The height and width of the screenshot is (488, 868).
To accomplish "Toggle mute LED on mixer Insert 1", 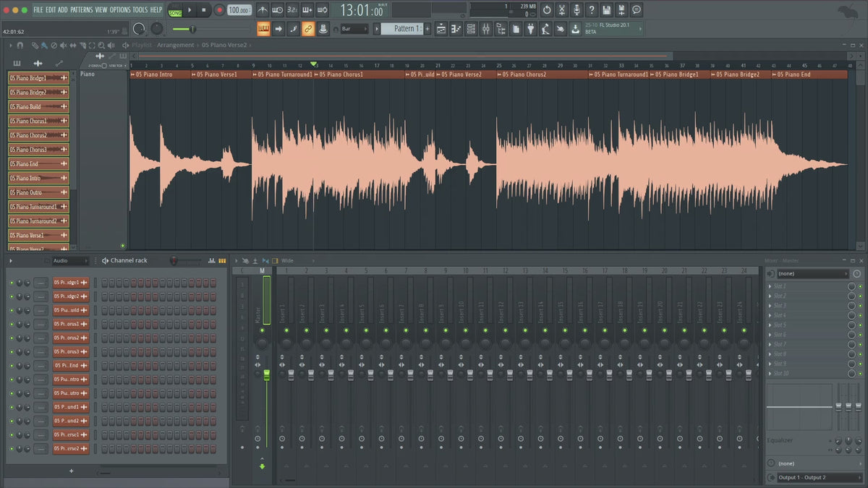I will click(286, 330).
